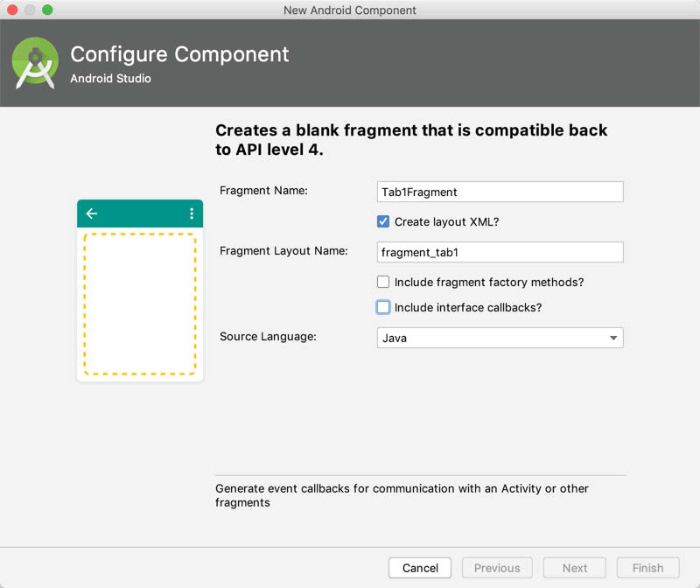Uncheck the Create layout XML checkbox
This screenshot has height=588, width=700.
click(x=383, y=221)
